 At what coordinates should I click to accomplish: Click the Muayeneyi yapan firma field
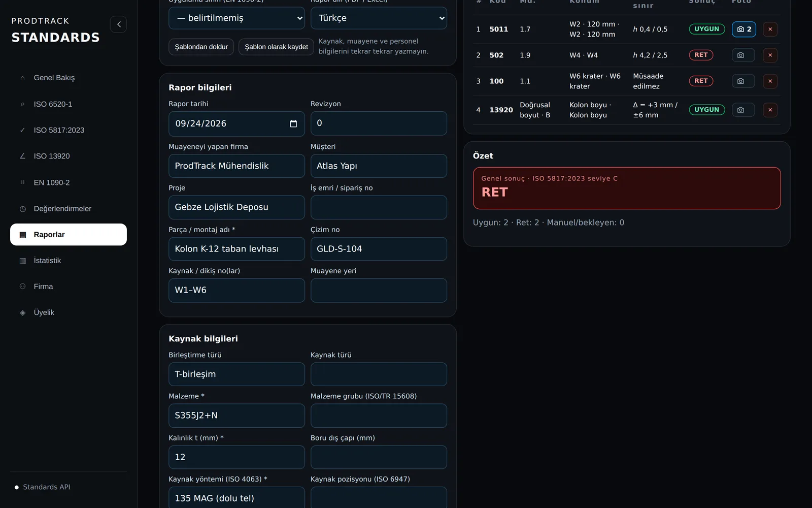(x=236, y=166)
